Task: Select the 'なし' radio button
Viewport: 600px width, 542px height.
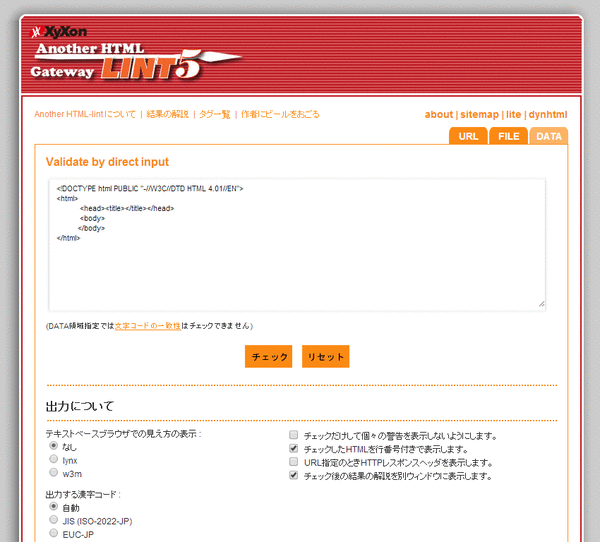Action: coord(54,446)
